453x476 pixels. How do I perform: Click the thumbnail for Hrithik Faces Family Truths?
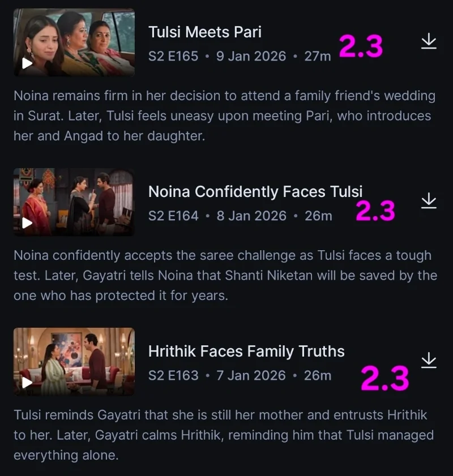tap(74, 362)
